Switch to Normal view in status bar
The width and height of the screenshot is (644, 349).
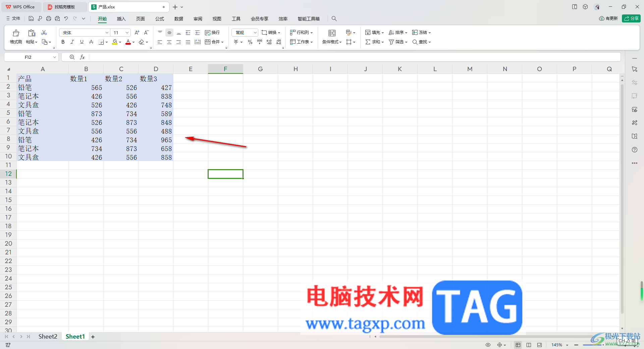coord(518,345)
